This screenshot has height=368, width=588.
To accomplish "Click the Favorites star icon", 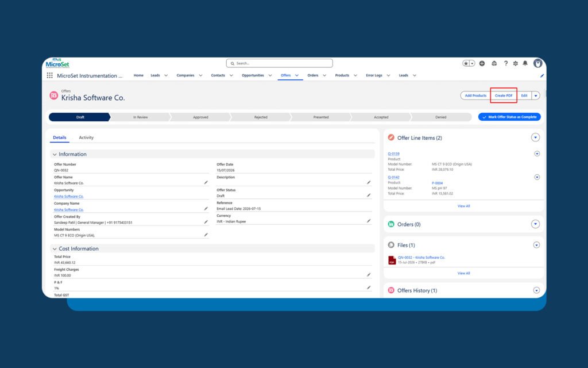I will pos(466,63).
